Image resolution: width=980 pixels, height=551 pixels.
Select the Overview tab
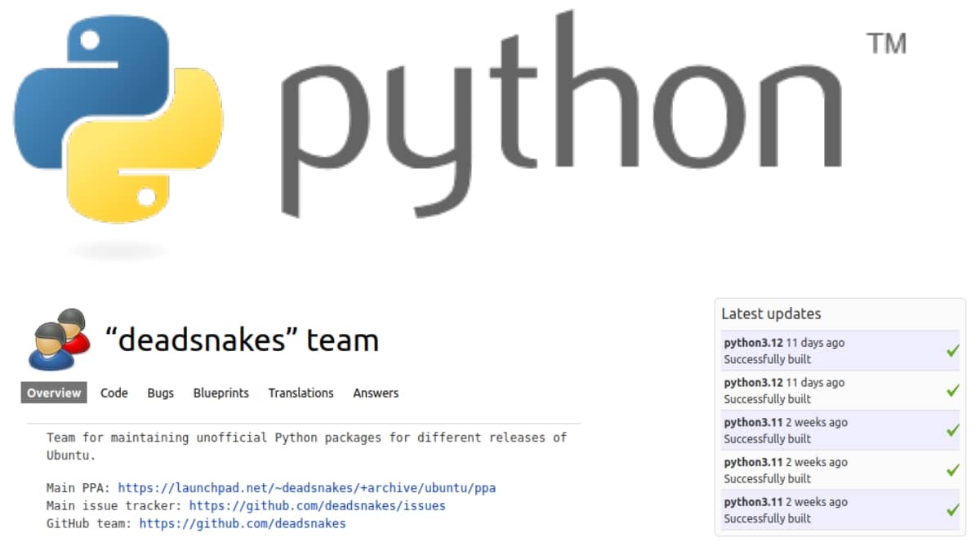[x=52, y=393]
